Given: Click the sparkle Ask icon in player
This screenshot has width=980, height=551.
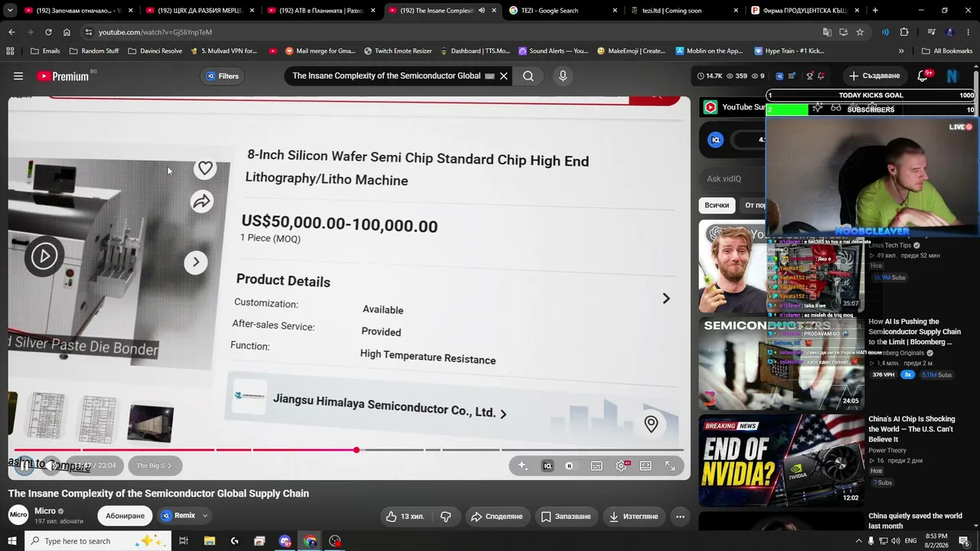Looking at the screenshot, I should (x=523, y=465).
